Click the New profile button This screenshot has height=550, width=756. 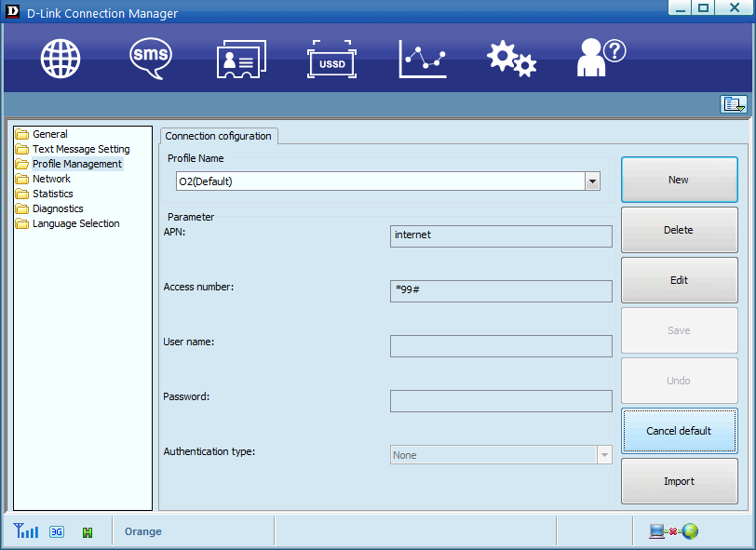679,180
